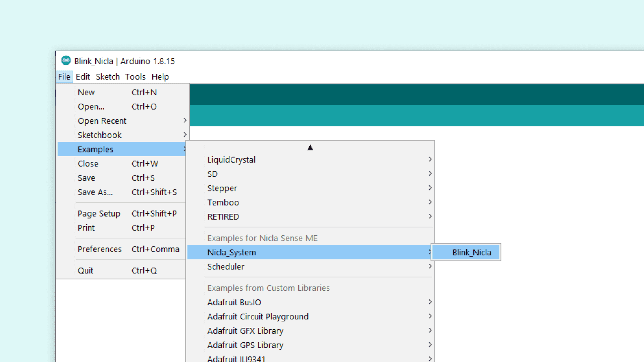Screen dimensions: 644x362
Task: Click the Arduino logo icon in title bar
Action: coord(66,61)
